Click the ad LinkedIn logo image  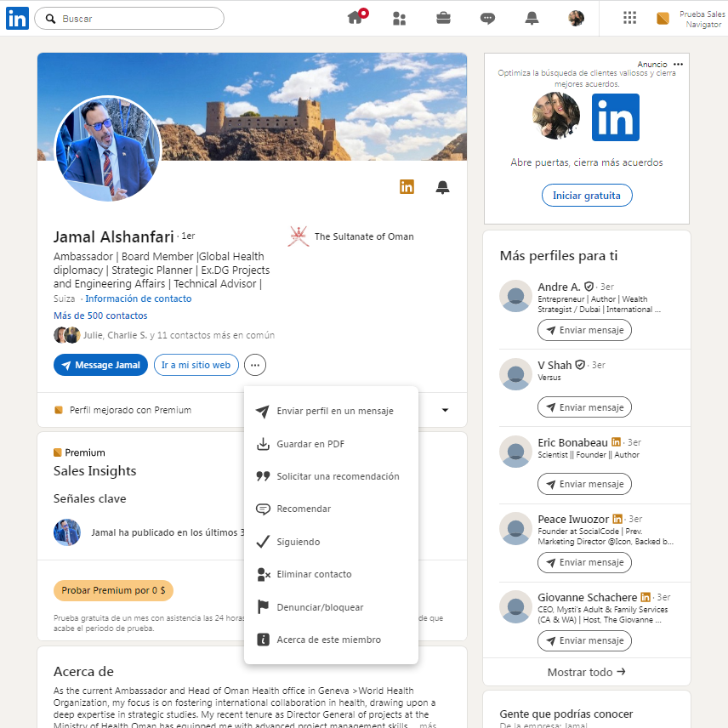[x=616, y=117]
